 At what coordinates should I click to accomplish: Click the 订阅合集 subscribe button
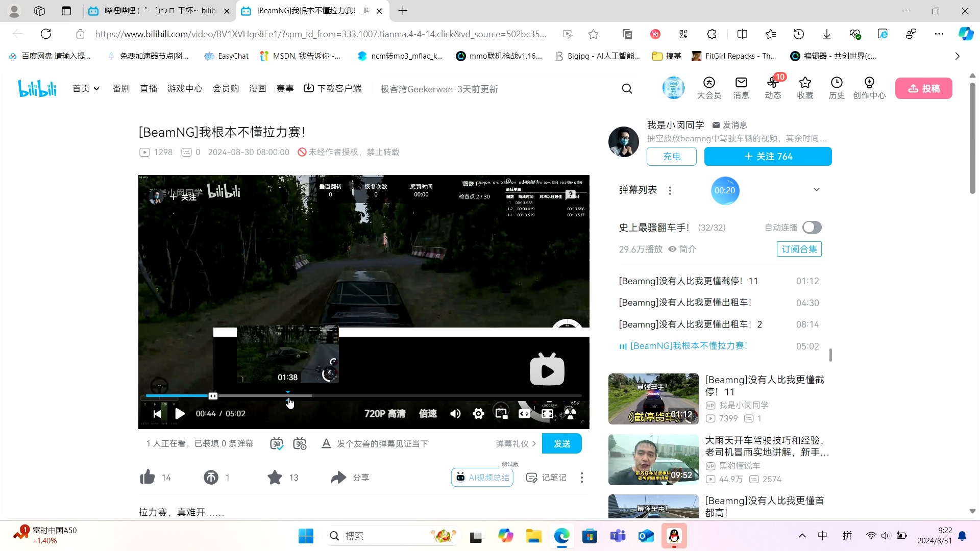tap(799, 249)
